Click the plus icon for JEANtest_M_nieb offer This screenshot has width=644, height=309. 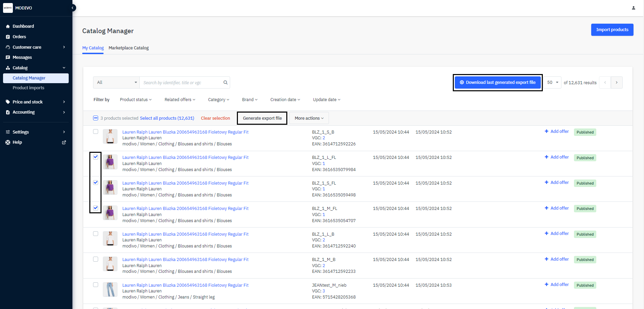[x=547, y=285]
